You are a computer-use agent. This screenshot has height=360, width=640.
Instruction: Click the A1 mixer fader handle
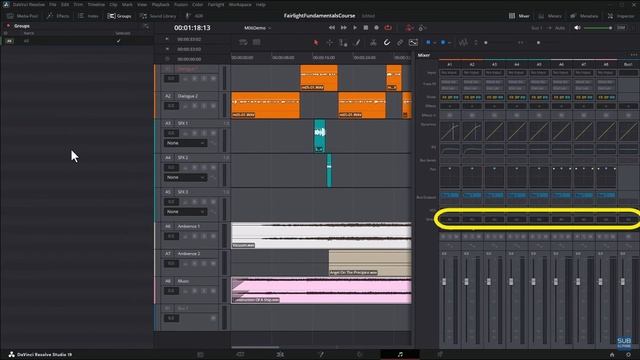click(444, 282)
